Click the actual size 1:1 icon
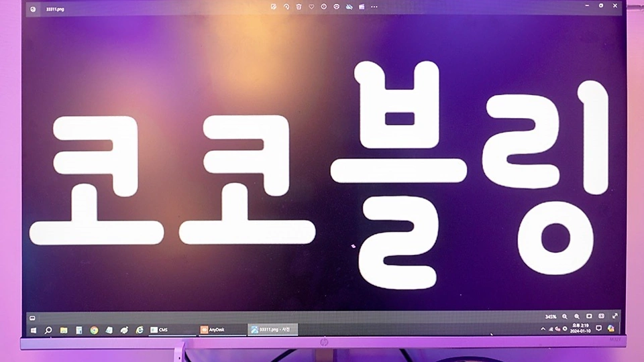Viewport: 644px width, 362px height. [x=602, y=316]
